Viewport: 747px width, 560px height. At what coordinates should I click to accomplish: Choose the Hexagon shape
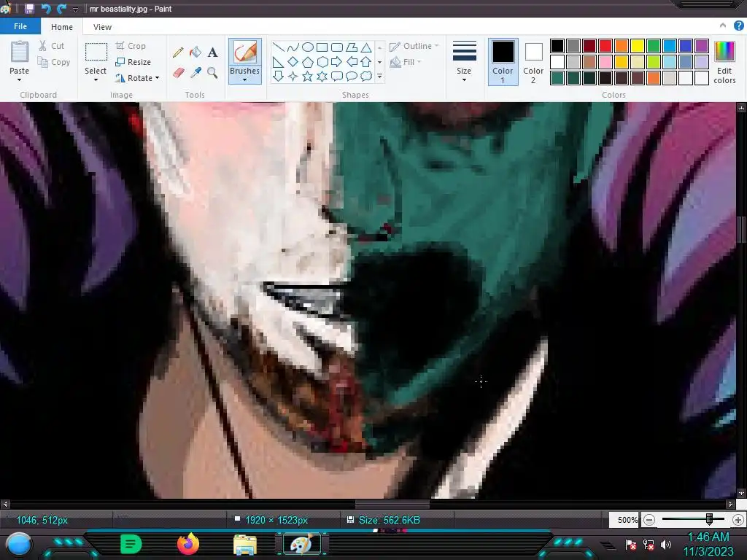pos(322,61)
